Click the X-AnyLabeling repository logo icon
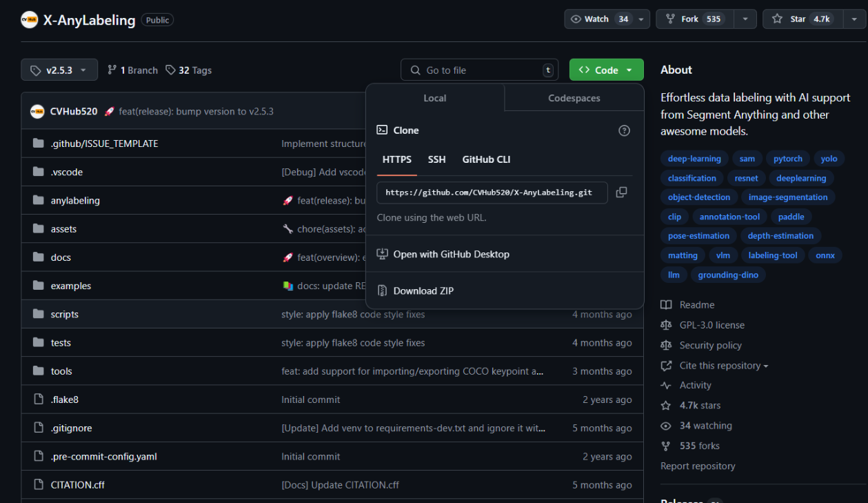This screenshot has height=503, width=868. coord(29,19)
